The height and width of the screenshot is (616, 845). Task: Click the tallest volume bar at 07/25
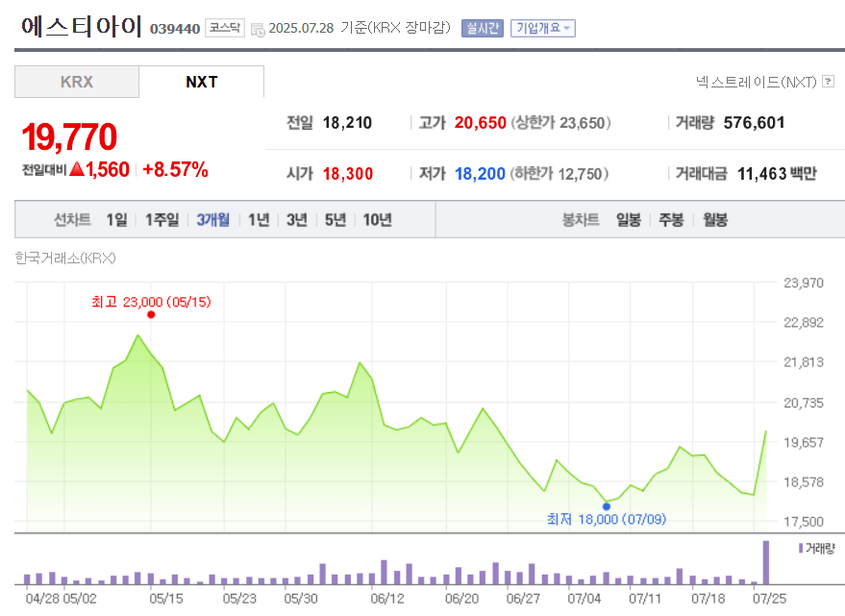[x=766, y=562]
